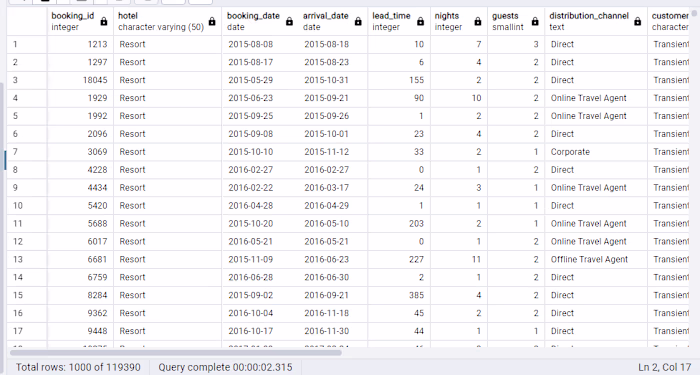
Task: Click the lock icon in booking_id column header
Action: pos(104,21)
